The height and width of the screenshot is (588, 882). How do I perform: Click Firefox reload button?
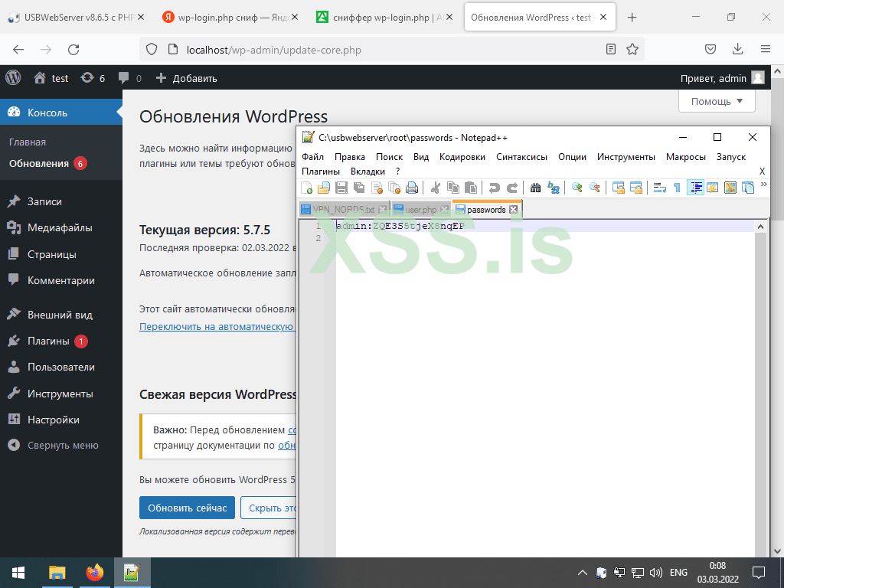click(73, 50)
